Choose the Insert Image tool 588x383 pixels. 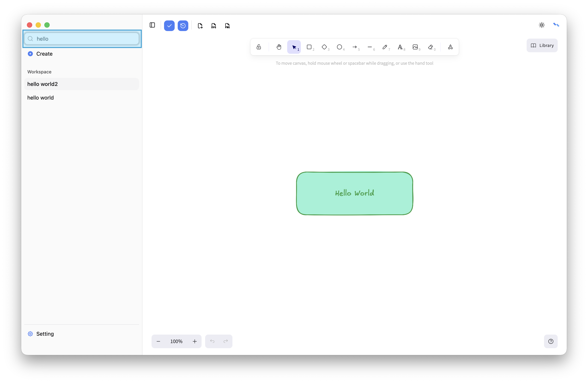415,47
